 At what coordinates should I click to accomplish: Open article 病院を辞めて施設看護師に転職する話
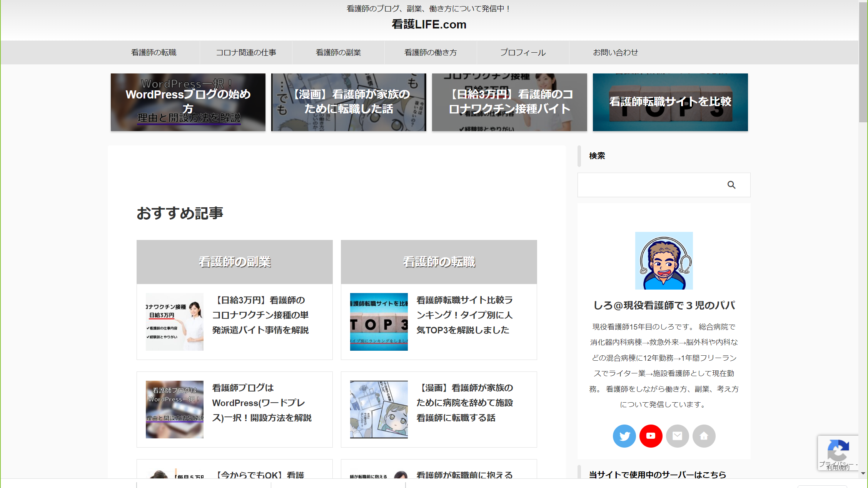click(465, 403)
